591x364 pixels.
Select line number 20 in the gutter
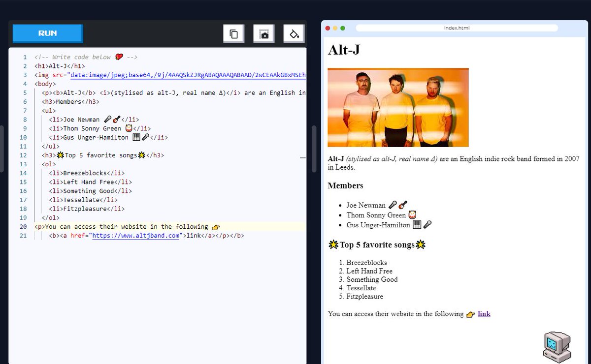coord(23,227)
